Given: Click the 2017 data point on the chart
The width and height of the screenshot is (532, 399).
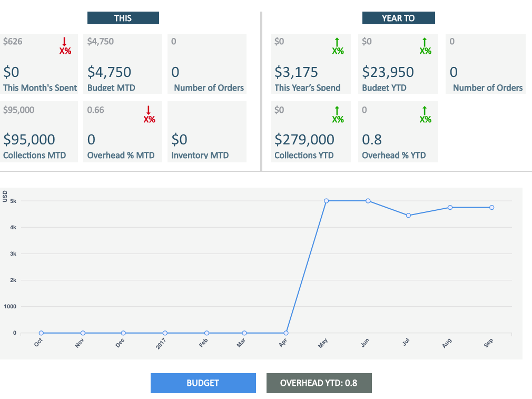Looking at the screenshot, I should tap(165, 333).
